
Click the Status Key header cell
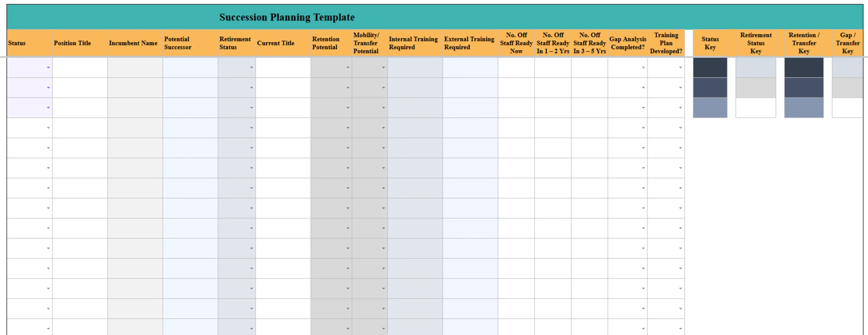710,43
